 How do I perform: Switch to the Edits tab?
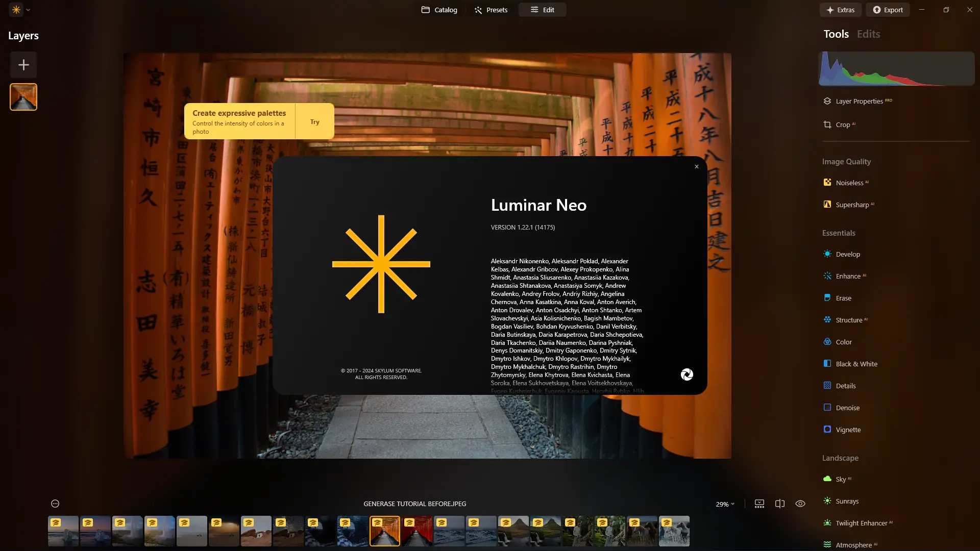pyautogui.click(x=868, y=34)
